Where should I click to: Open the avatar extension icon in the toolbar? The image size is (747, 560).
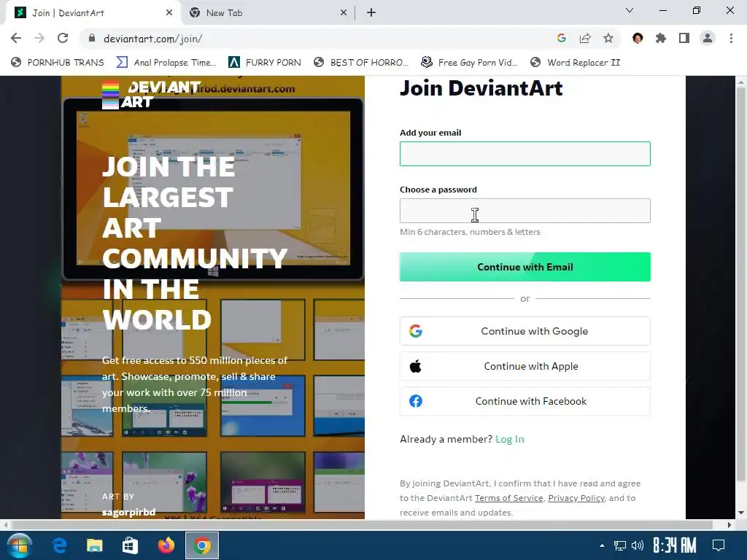pos(638,38)
